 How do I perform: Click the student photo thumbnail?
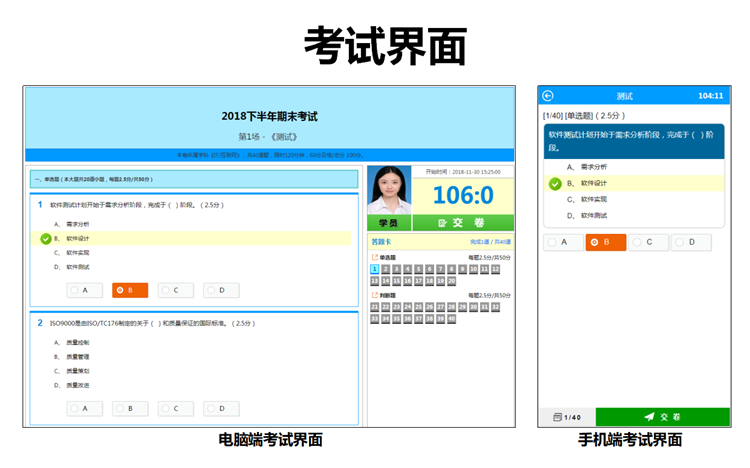[x=389, y=190]
